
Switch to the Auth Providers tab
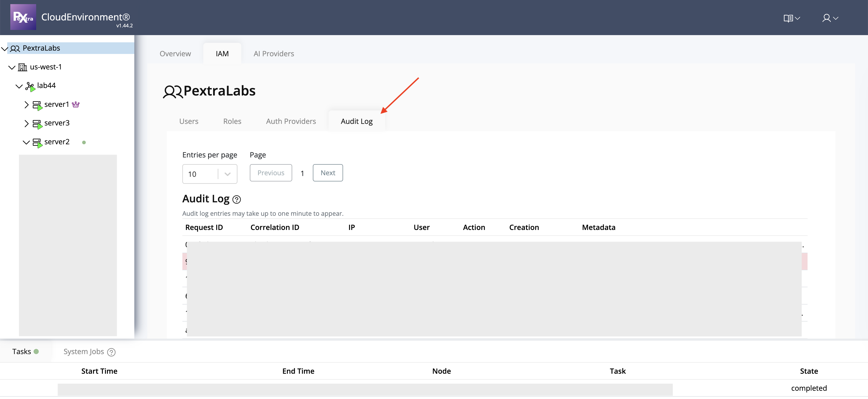(x=291, y=121)
